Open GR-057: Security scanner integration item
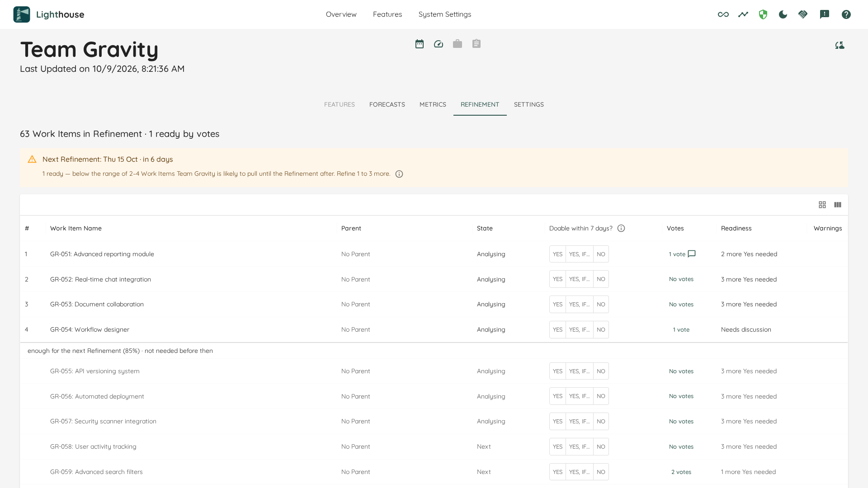868x488 pixels. [103, 422]
